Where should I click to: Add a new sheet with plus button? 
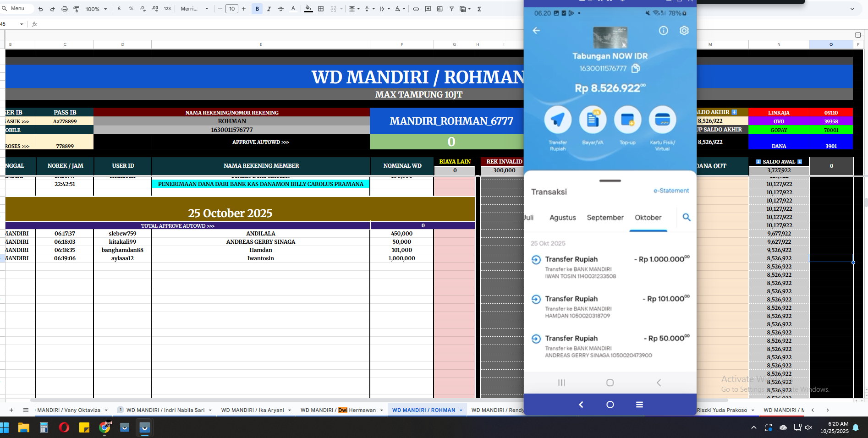pyautogui.click(x=11, y=410)
